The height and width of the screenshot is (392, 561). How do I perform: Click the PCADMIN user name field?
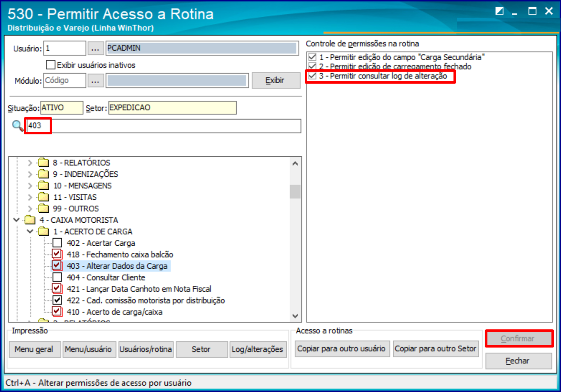coord(202,48)
